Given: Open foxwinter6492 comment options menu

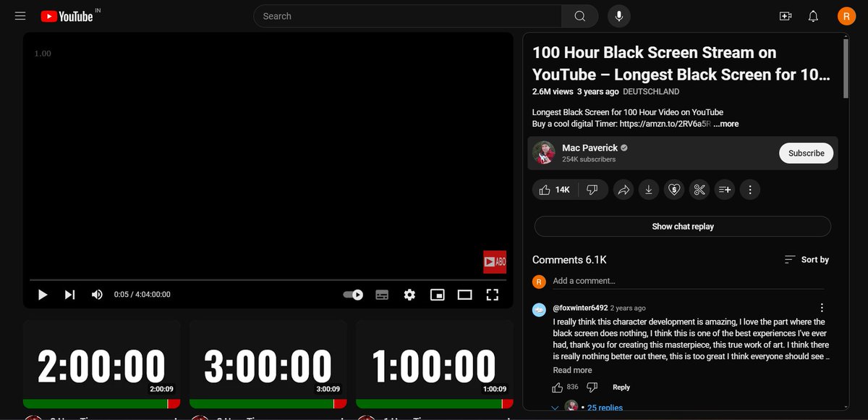Looking at the screenshot, I should point(822,308).
